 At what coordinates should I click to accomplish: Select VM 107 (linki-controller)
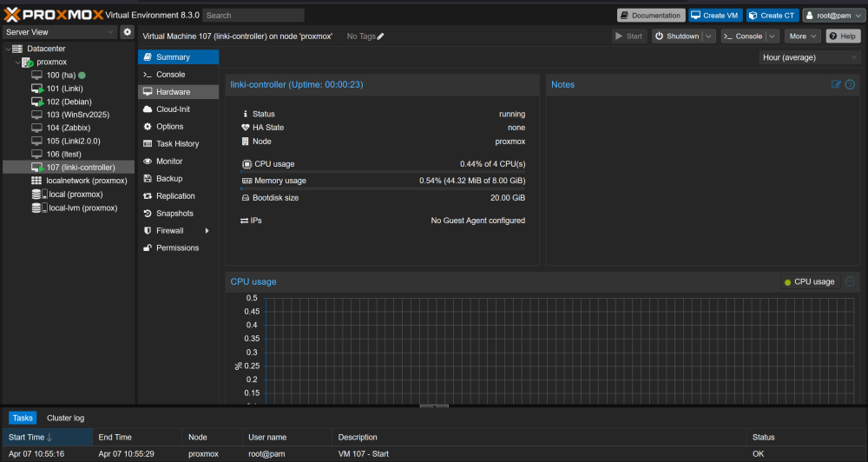[69, 167]
